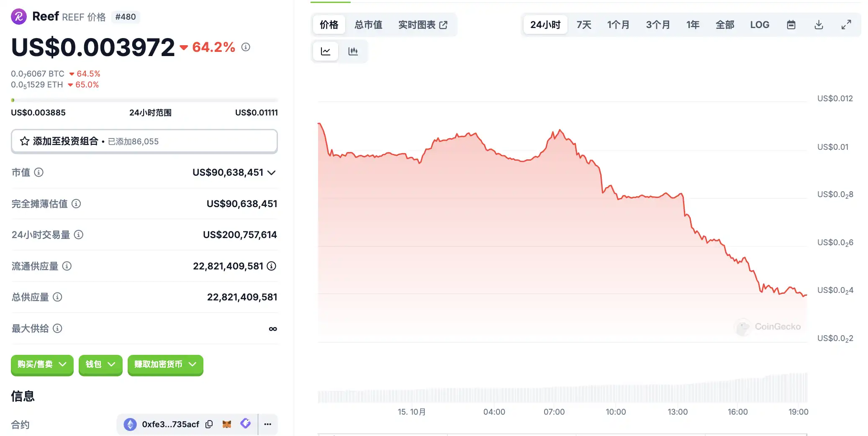Screen dimensions: 868x436
Task: Open the 钱包 dropdown
Action: (x=100, y=364)
